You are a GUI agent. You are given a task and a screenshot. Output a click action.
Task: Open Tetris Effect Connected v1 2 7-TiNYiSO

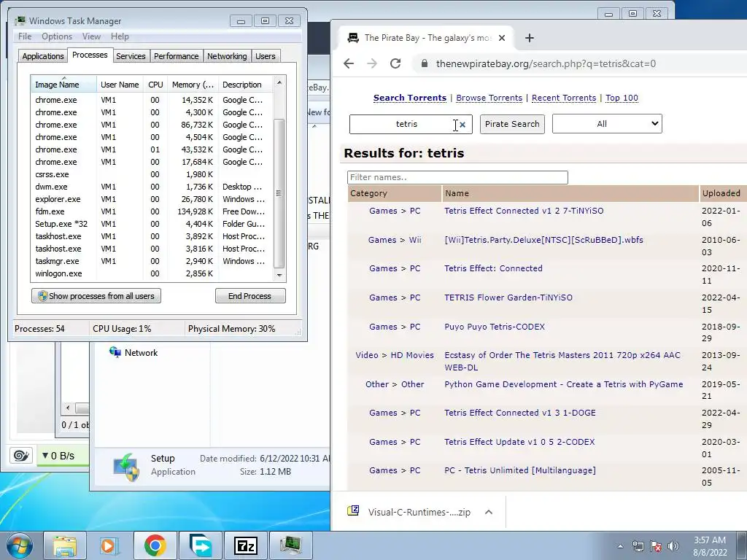point(524,211)
